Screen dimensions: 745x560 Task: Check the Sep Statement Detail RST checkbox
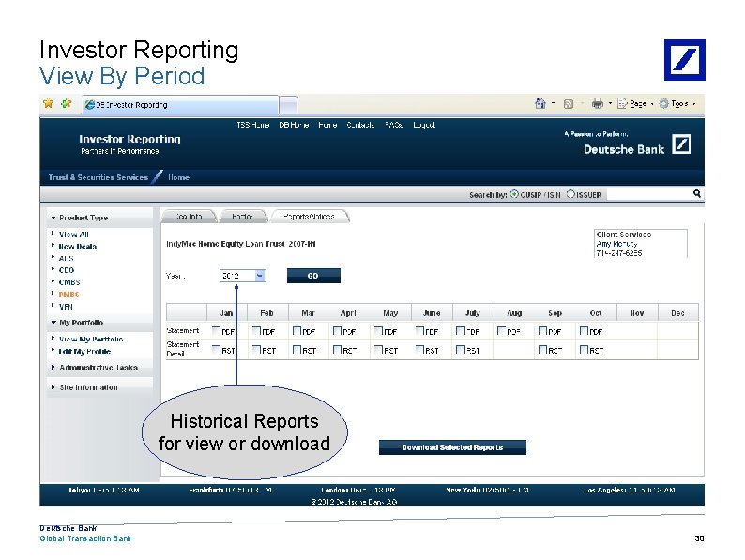(x=542, y=350)
